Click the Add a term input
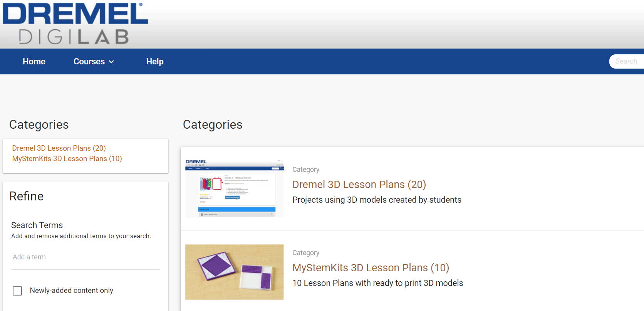This screenshot has width=644, height=311. [x=86, y=257]
